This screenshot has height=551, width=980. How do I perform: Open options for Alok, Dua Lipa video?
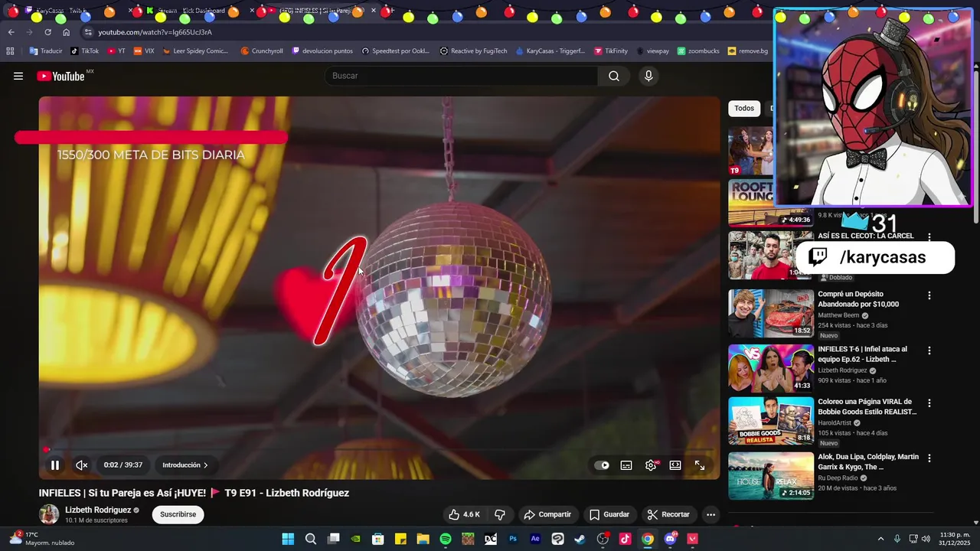pos(929,458)
